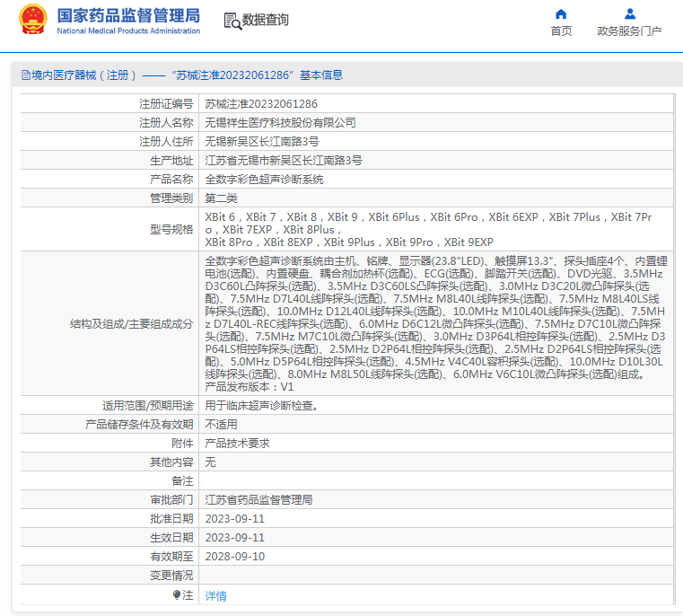Open the 政务服务门户 text link
This screenshot has width=683, height=616.
pyautogui.click(x=629, y=31)
